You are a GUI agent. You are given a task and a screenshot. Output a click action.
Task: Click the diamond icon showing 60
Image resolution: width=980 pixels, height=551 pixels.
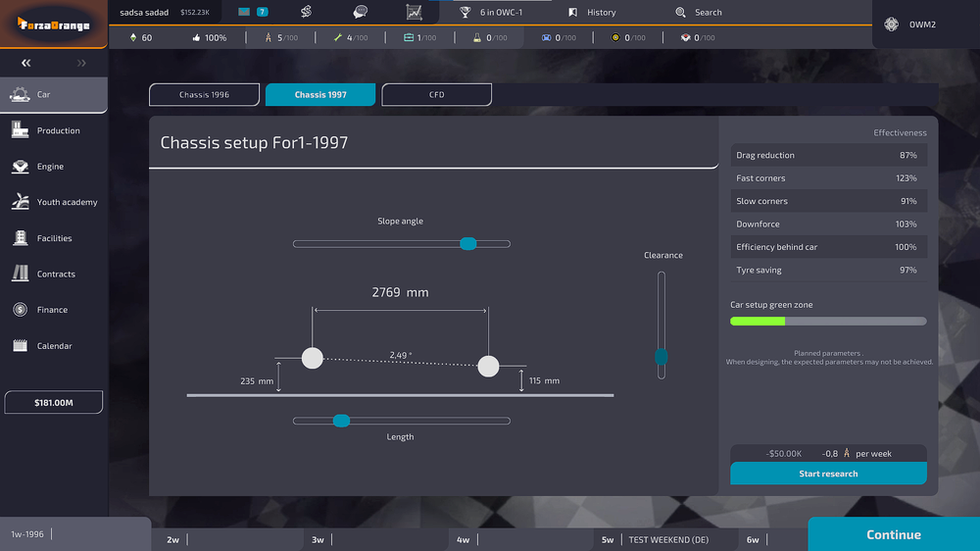[133, 37]
